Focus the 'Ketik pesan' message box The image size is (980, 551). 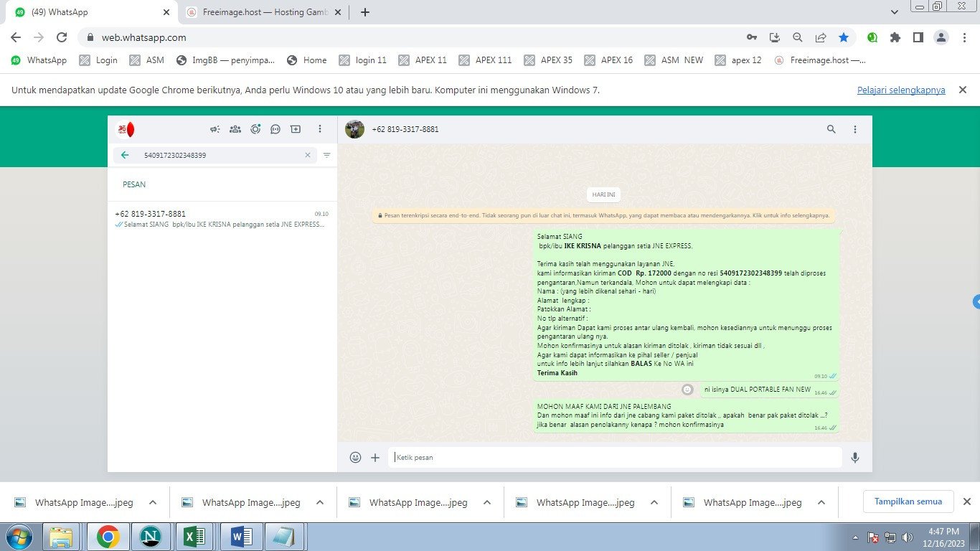click(x=615, y=457)
